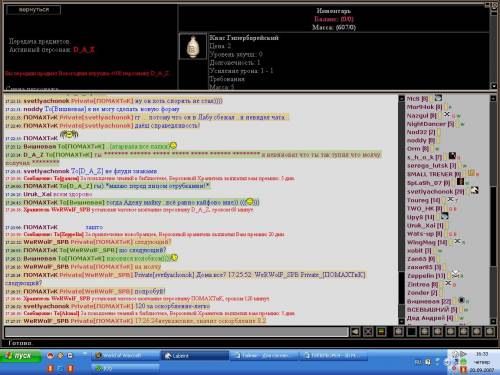Click the left-arrow send icon beside chat input
This screenshot has width=500, height=375.
355,332
